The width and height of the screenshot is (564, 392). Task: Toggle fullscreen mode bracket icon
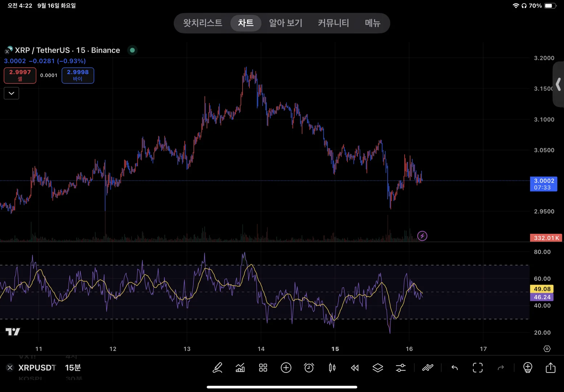tap(478, 368)
